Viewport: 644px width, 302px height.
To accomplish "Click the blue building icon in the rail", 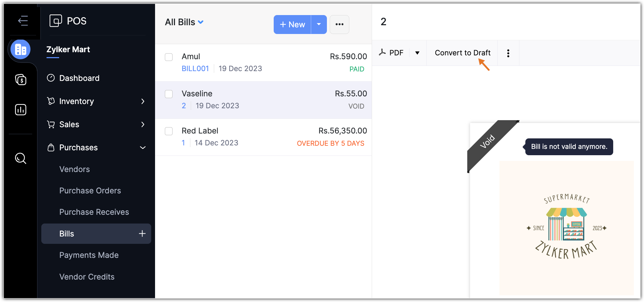I will (21, 49).
